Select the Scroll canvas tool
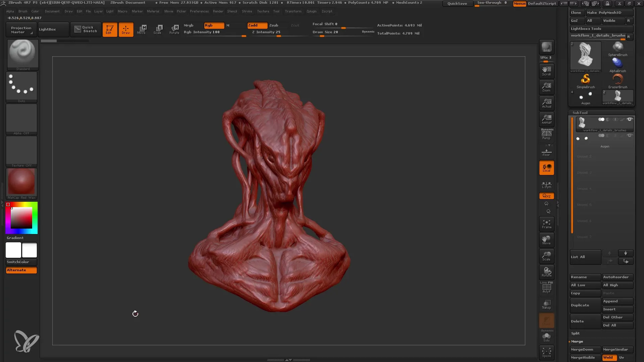Image resolution: width=644 pixels, height=362 pixels. pyautogui.click(x=547, y=71)
